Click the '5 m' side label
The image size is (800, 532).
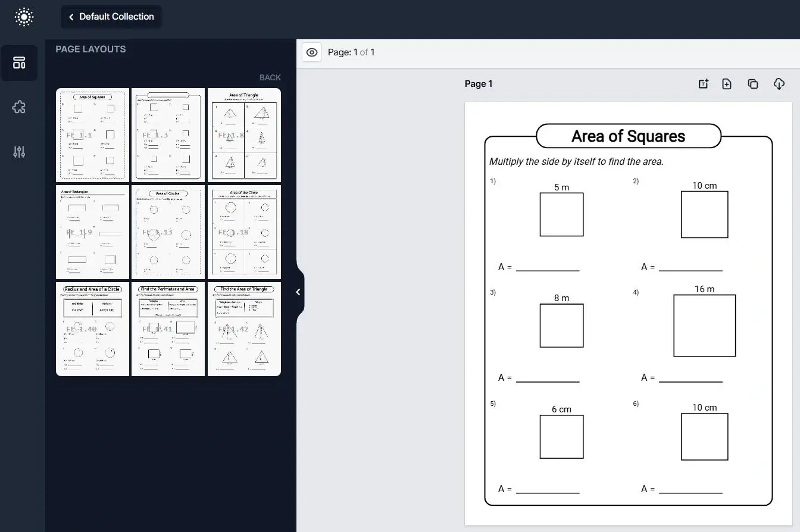[561, 187]
